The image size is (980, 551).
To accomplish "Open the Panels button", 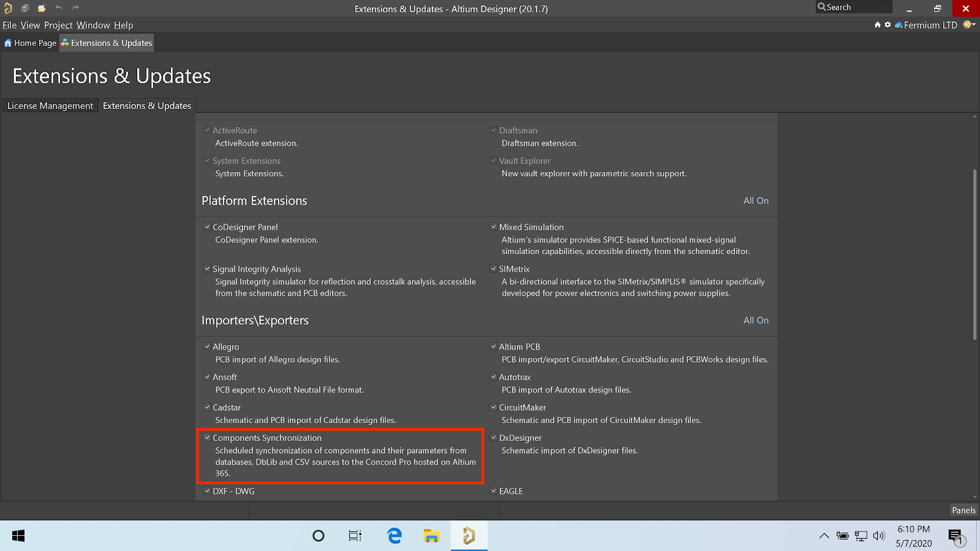I will click(x=963, y=510).
